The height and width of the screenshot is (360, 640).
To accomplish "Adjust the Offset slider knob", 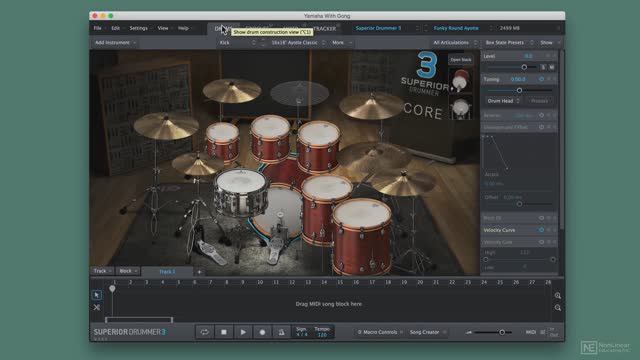I will [519, 204].
